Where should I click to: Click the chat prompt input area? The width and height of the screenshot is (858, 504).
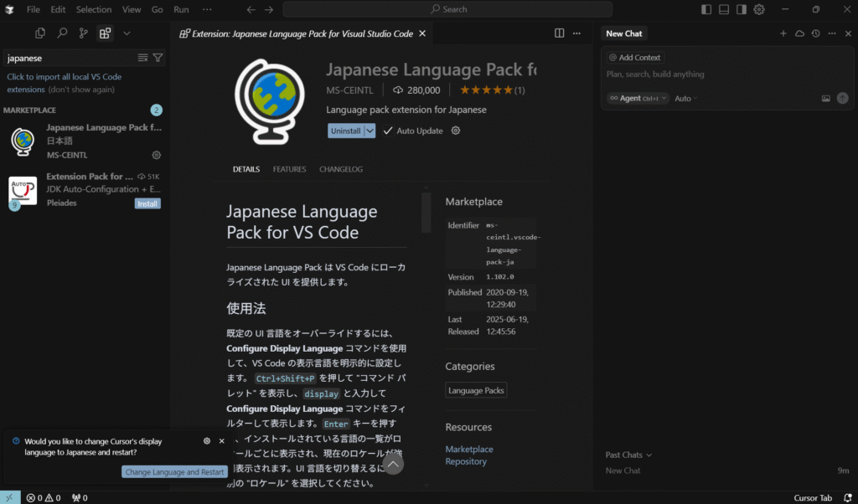[726, 75]
